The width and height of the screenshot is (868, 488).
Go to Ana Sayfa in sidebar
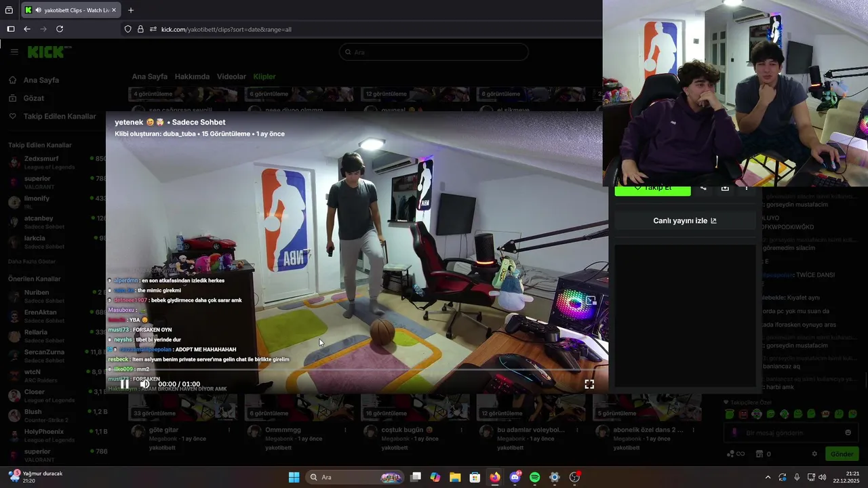click(41, 80)
